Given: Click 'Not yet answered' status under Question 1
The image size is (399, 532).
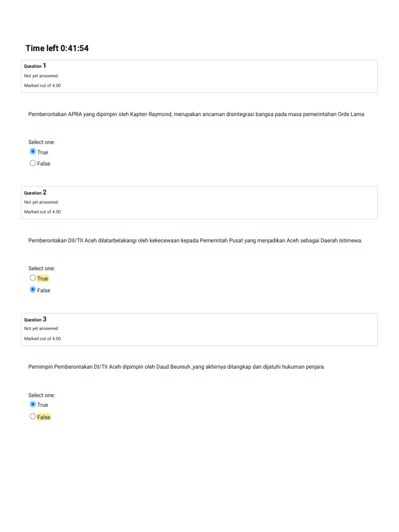Looking at the screenshot, I should click(41, 76).
